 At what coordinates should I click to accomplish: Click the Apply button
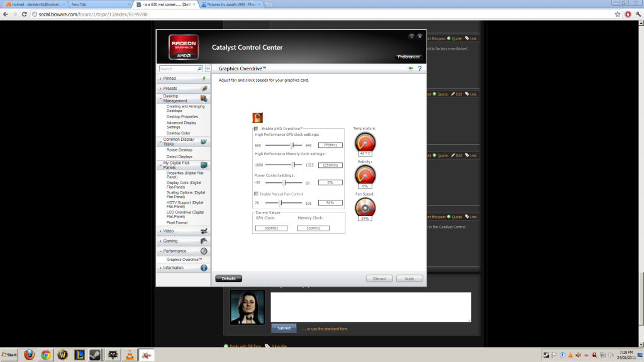(x=409, y=278)
